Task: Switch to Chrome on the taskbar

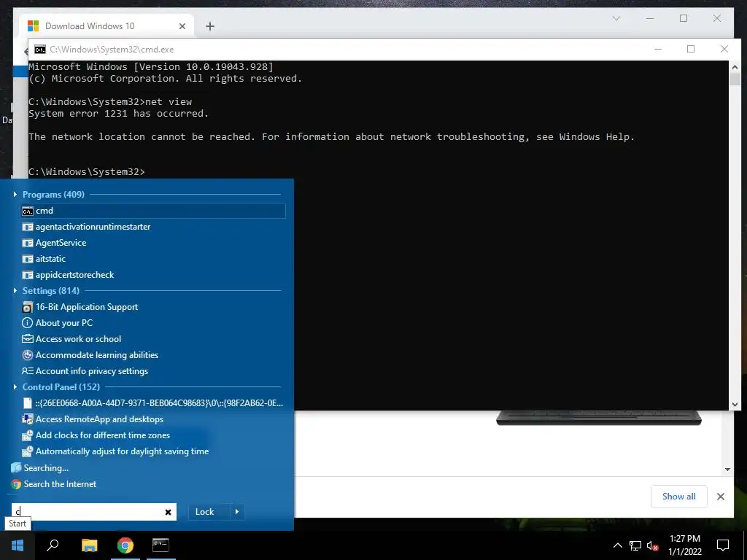Action: point(125,545)
